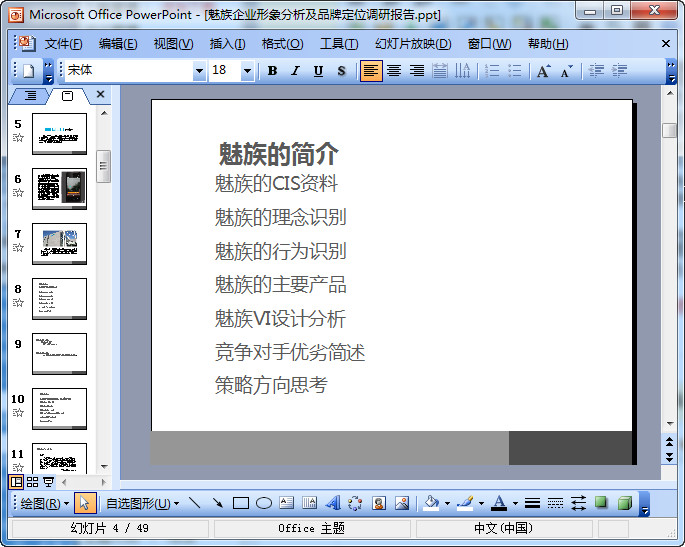This screenshot has height=547, width=685.
Task: Expand standard toolbar options
Action: pyautogui.click(x=48, y=72)
